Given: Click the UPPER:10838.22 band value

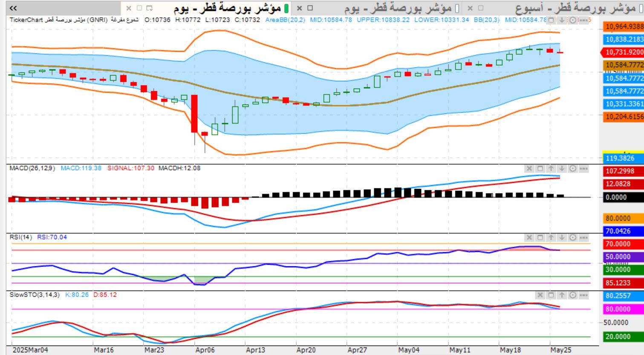Looking at the screenshot, I should pyautogui.click(x=383, y=20).
